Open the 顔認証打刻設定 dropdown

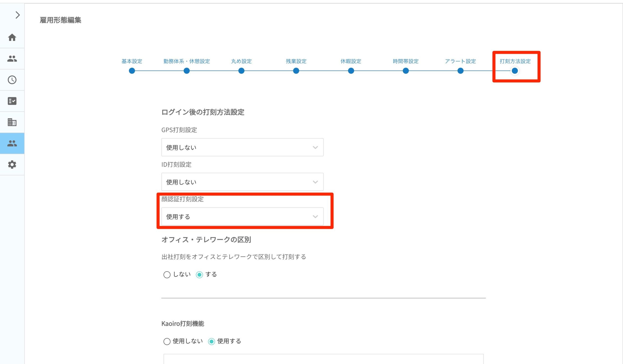242,217
